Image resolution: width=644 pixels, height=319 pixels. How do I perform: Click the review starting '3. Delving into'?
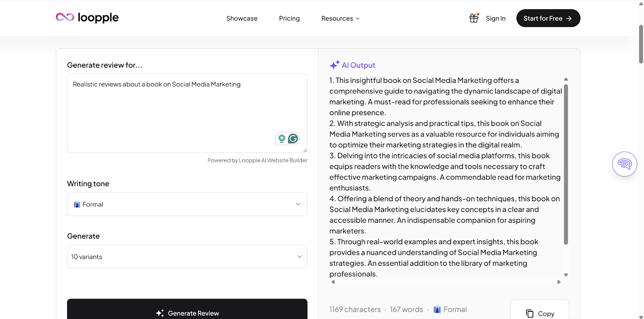[x=445, y=172]
